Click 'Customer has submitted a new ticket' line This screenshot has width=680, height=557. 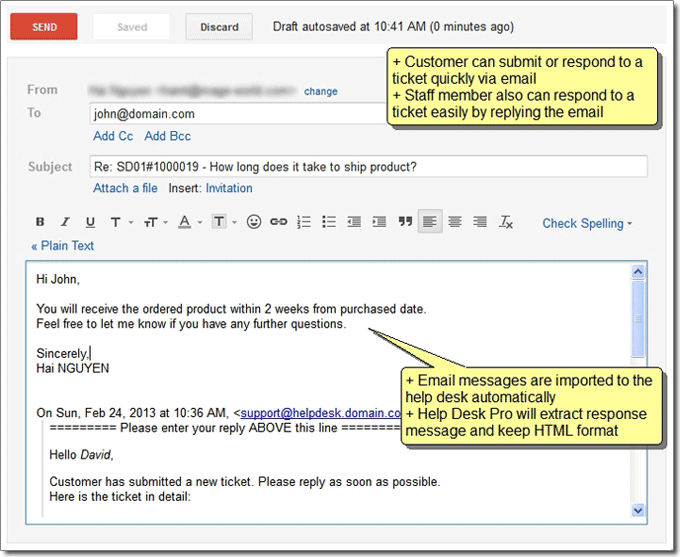(245, 482)
